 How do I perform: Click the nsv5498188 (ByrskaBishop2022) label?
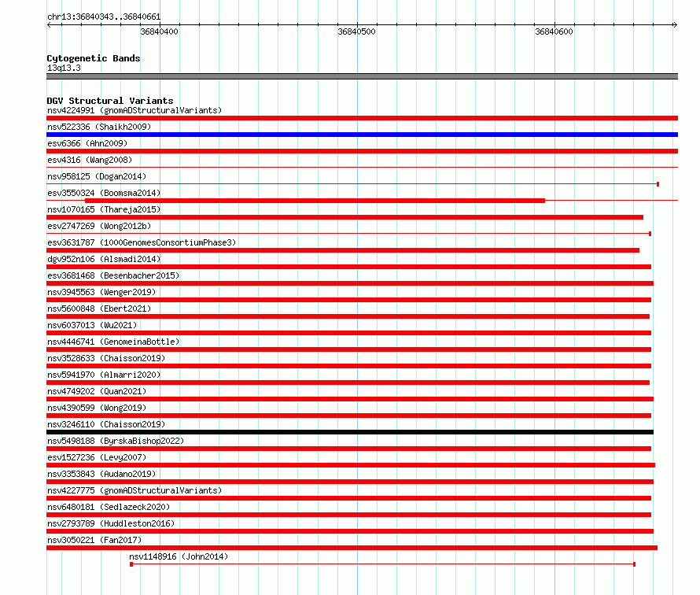[116, 441]
